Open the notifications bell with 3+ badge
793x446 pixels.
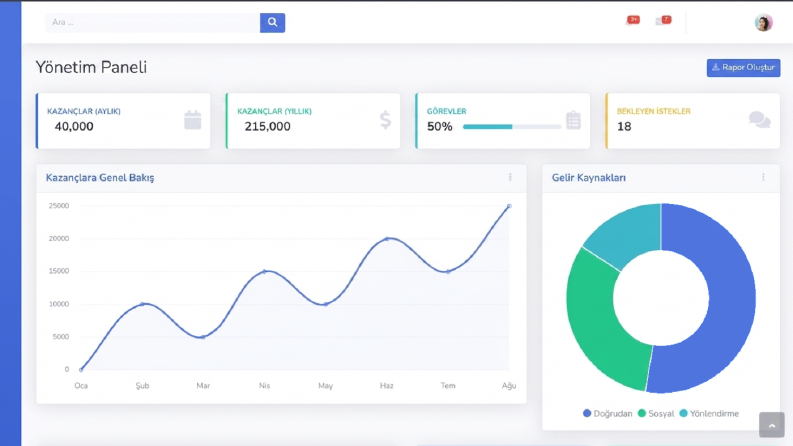[632, 21]
